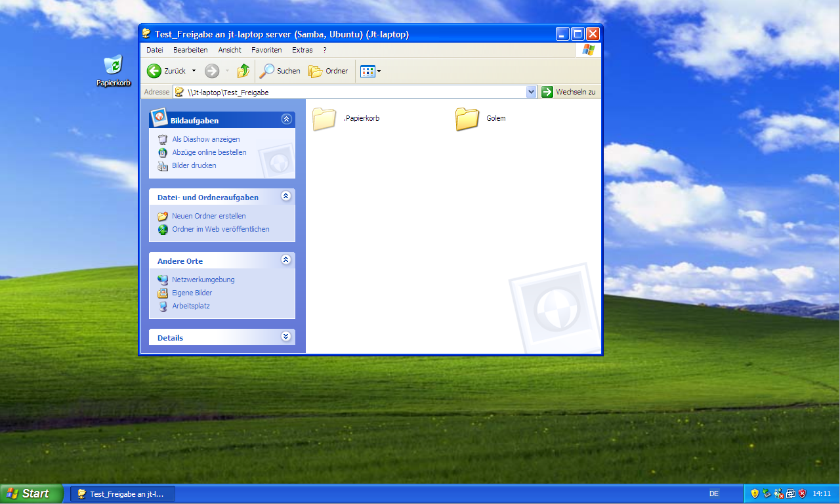The height and width of the screenshot is (504, 840).
Task: Open Netzwerkumgebung from Andere Orte
Action: tap(203, 280)
